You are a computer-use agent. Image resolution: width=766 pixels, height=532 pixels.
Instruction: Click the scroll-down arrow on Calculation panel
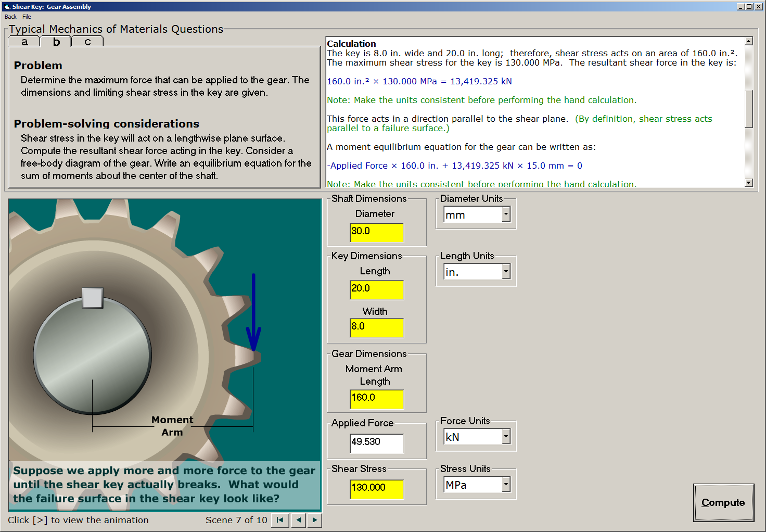[x=748, y=183]
